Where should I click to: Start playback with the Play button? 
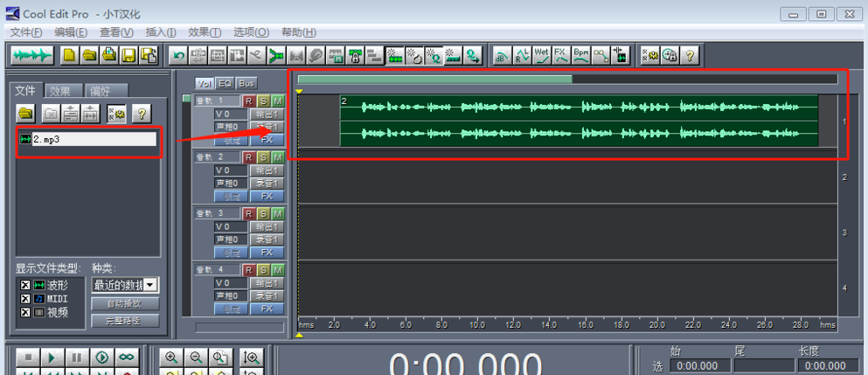pos(52,358)
